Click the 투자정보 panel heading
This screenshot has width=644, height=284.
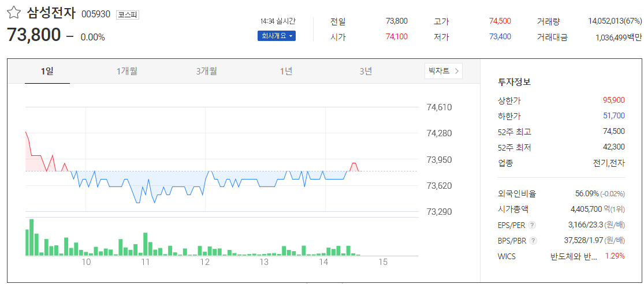514,81
